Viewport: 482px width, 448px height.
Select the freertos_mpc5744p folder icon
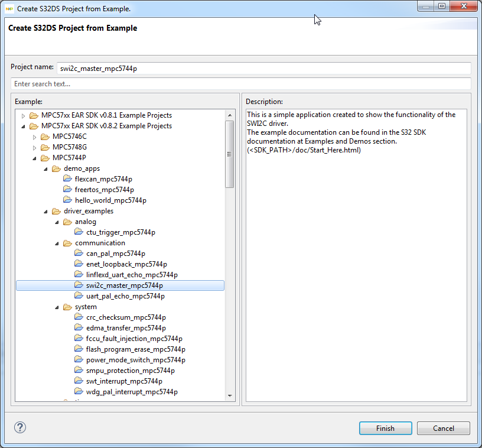point(67,189)
